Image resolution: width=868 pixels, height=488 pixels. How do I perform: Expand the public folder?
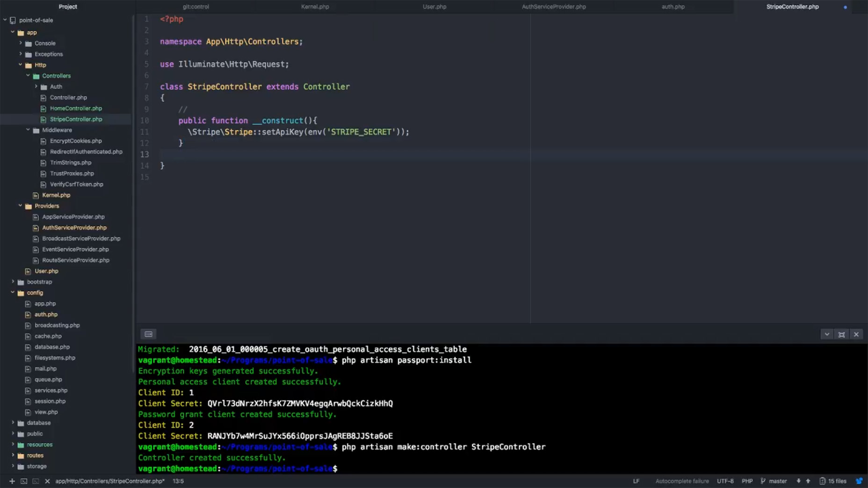click(13, 433)
